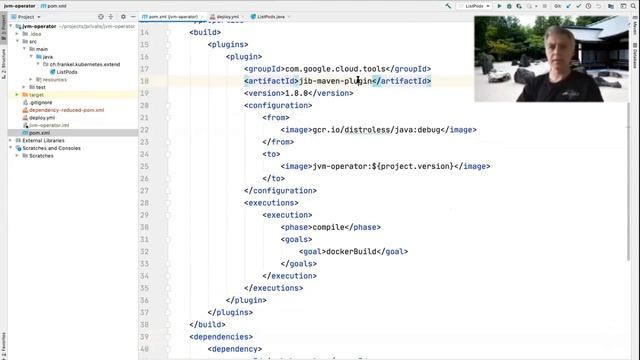Screen dimensions: 640x360
Task: Select the ch.frankel.kubernetes.extend package
Action: (85, 64)
